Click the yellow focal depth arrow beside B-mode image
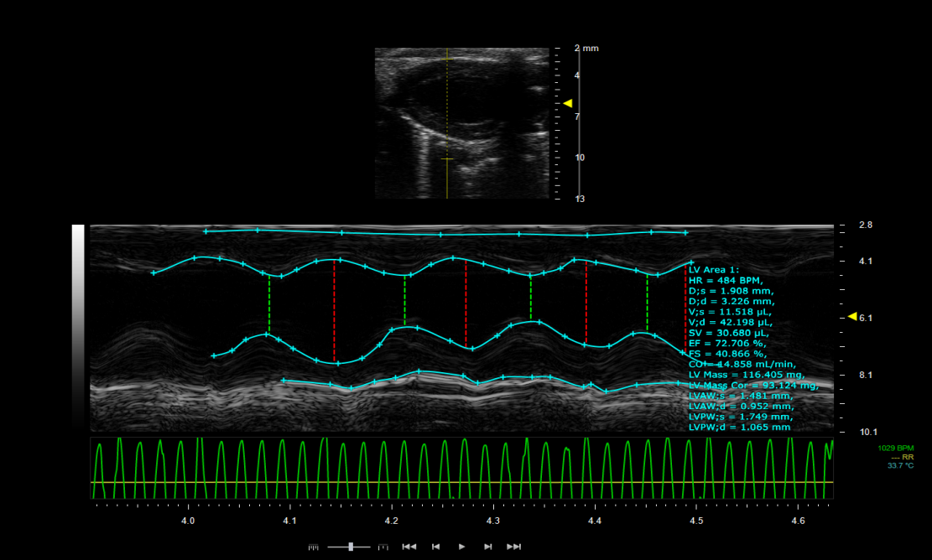The width and height of the screenshot is (932, 560). click(568, 103)
